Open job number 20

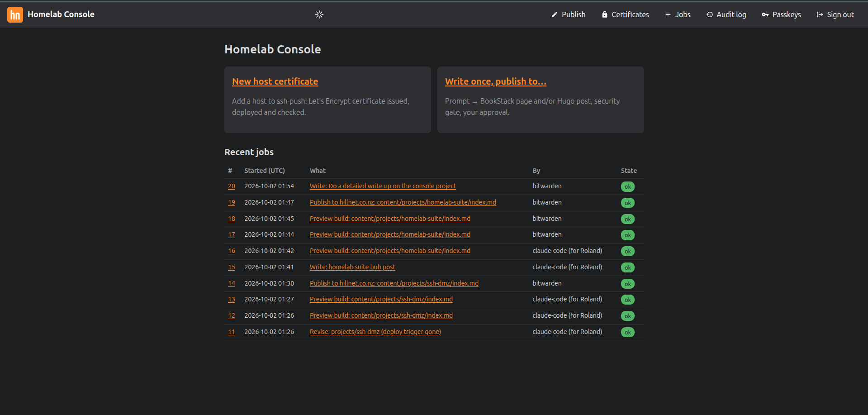coord(232,186)
